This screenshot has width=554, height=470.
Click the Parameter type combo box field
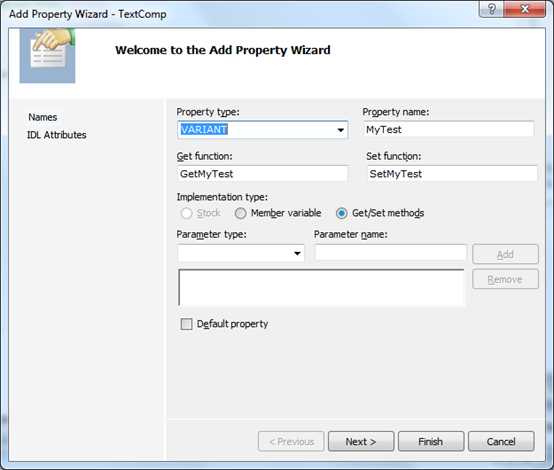pos(241,253)
